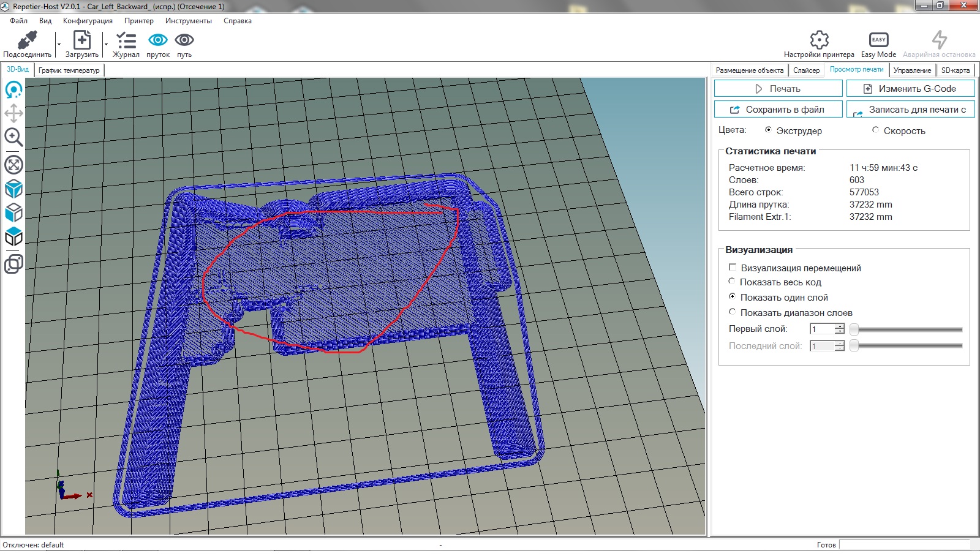Select the zoom magnifier tool

[13, 137]
